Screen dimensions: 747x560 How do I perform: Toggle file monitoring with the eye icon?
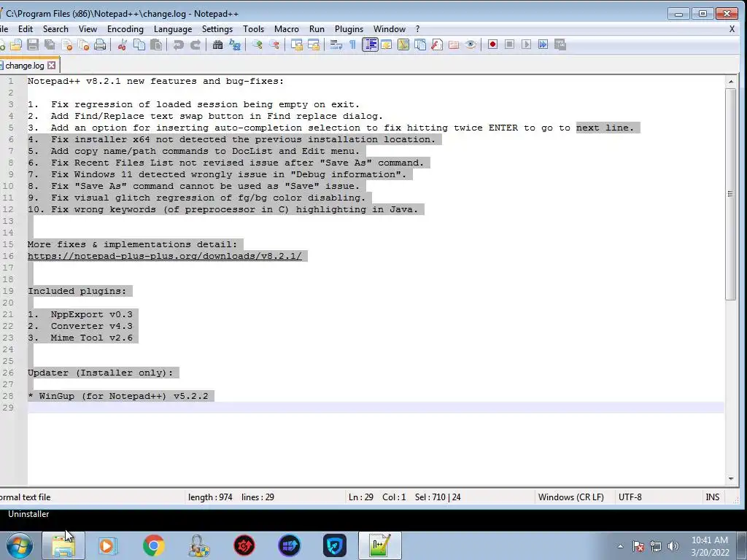click(x=471, y=44)
